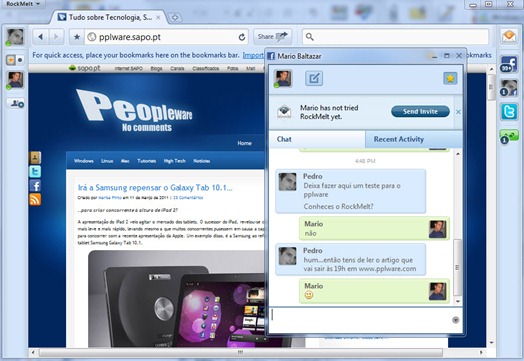This screenshot has height=361, width=524.
Task: Open the Mac menu on the site
Action: tap(125, 161)
